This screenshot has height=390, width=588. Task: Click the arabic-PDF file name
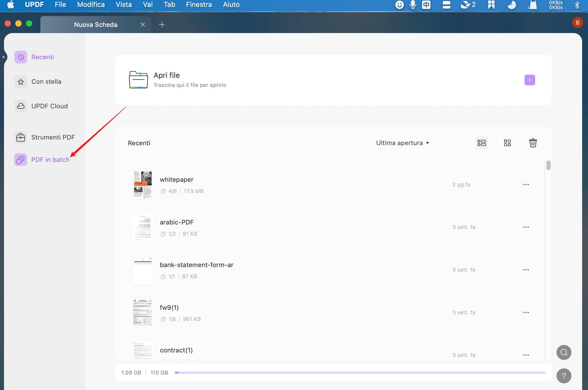point(176,222)
